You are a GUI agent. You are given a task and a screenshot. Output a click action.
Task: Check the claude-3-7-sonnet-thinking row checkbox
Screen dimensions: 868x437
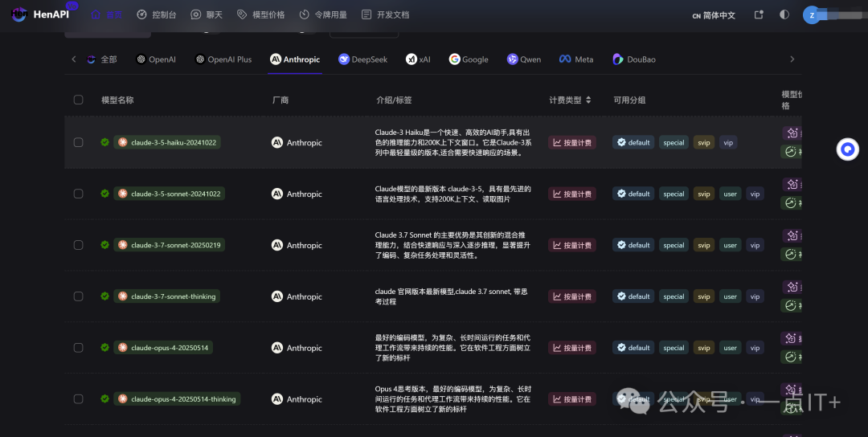click(79, 296)
